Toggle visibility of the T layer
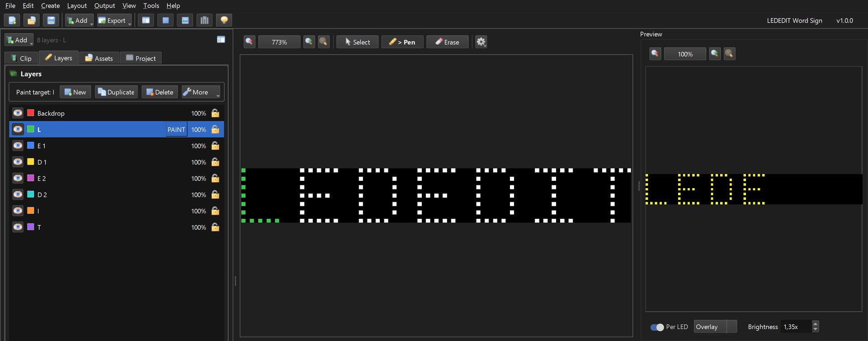Screen dimensions: 868x341 pos(18,227)
